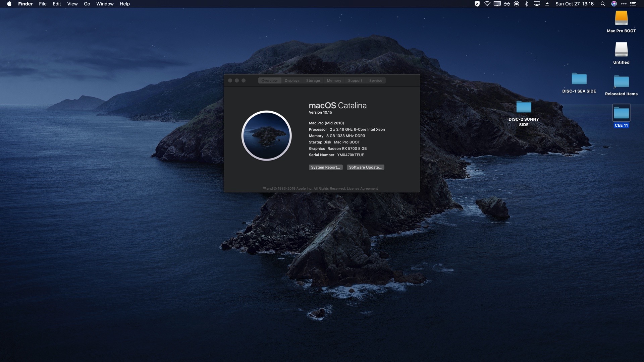Click the Radeon RX 5700 8 GB text

[347, 148]
